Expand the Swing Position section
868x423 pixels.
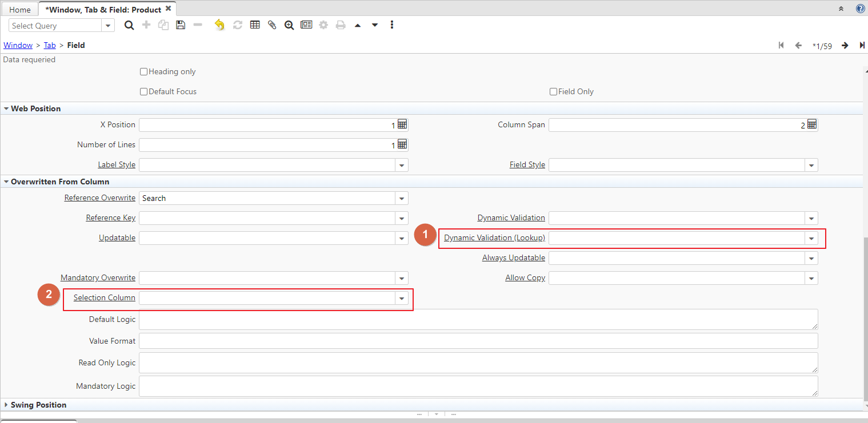click(x=38, y=405)
